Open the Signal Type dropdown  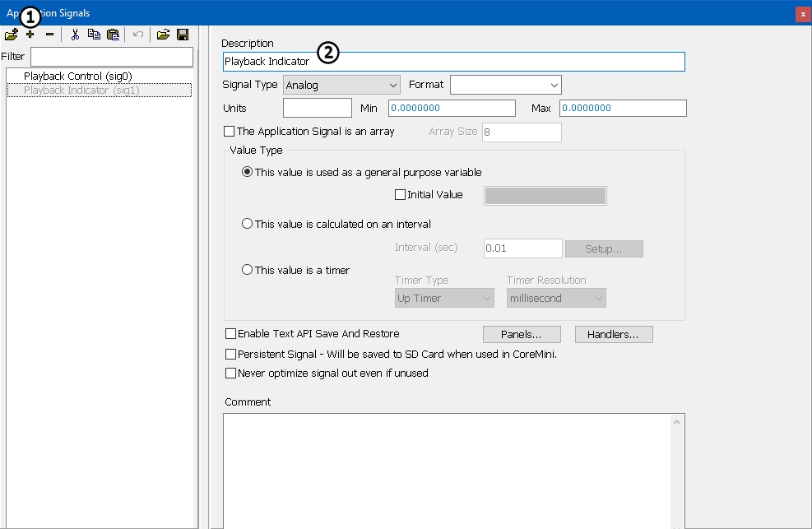341,85
